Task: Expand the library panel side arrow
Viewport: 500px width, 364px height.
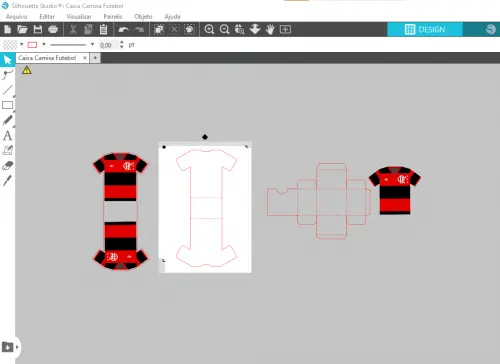Action: coord(17,347)
